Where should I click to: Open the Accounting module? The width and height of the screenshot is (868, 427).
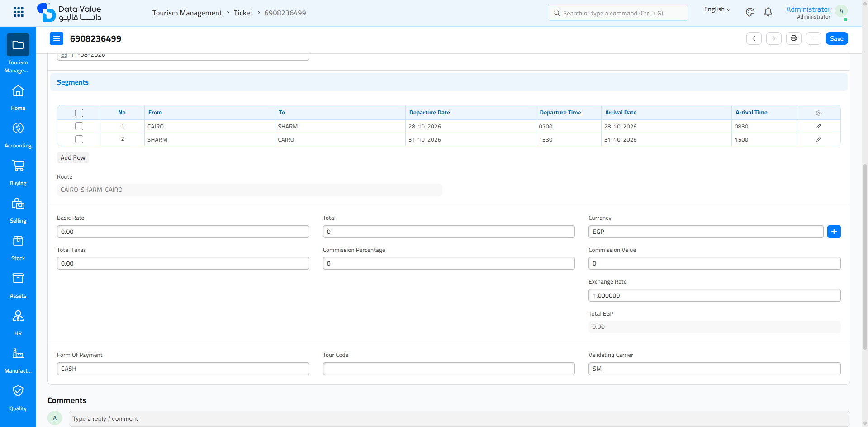tap(18, 135)
